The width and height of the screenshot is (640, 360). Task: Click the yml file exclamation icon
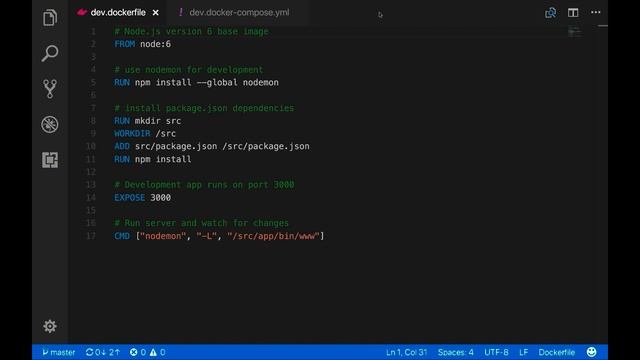[x=181, y=13]
